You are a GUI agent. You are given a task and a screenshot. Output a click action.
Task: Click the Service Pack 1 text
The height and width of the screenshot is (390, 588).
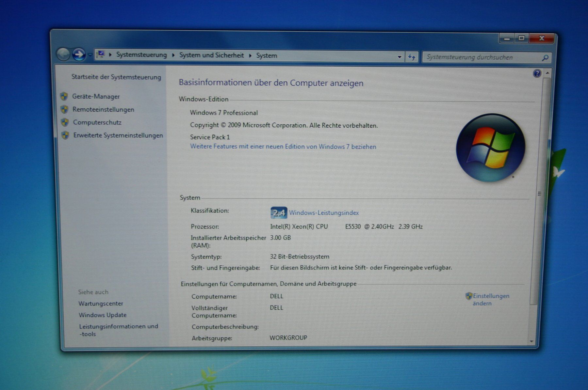pos(210,137)
